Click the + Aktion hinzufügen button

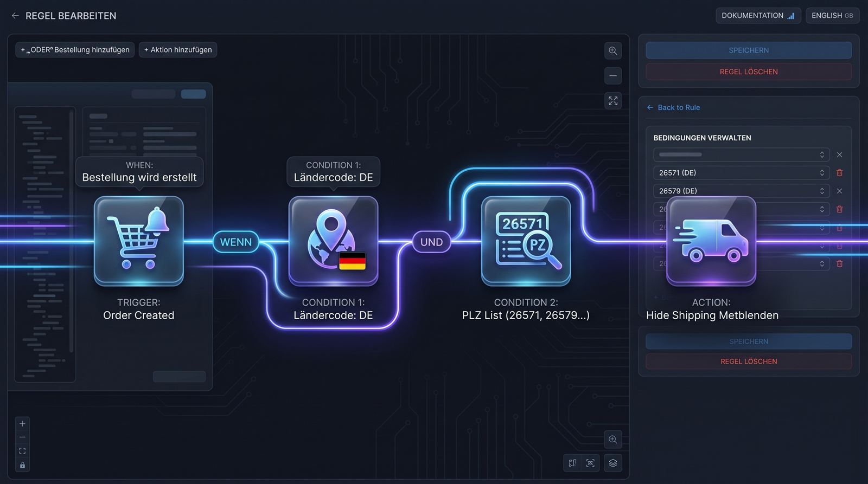pyautogui.click(x=178, y=50)
